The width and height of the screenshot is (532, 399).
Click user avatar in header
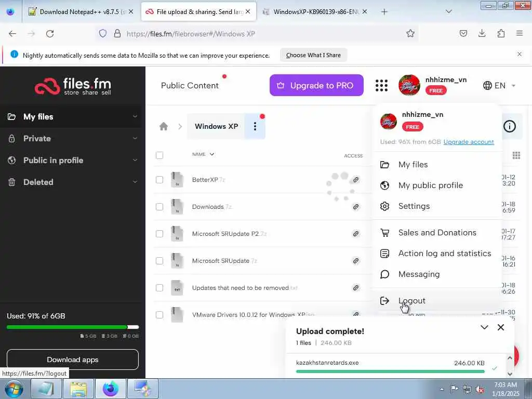409,85
